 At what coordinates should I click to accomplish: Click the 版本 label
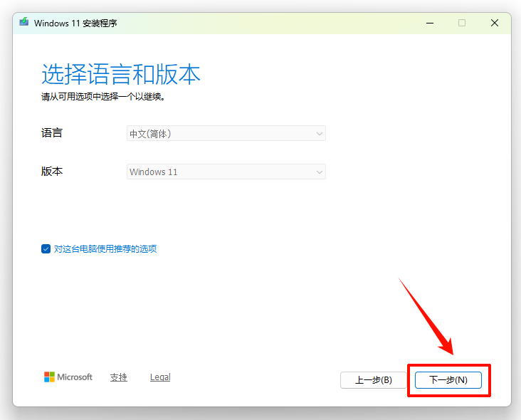pyautogui.click(x=52, y=171)
